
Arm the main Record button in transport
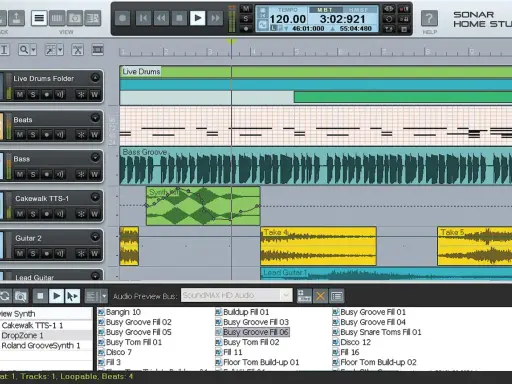[122, 18]
